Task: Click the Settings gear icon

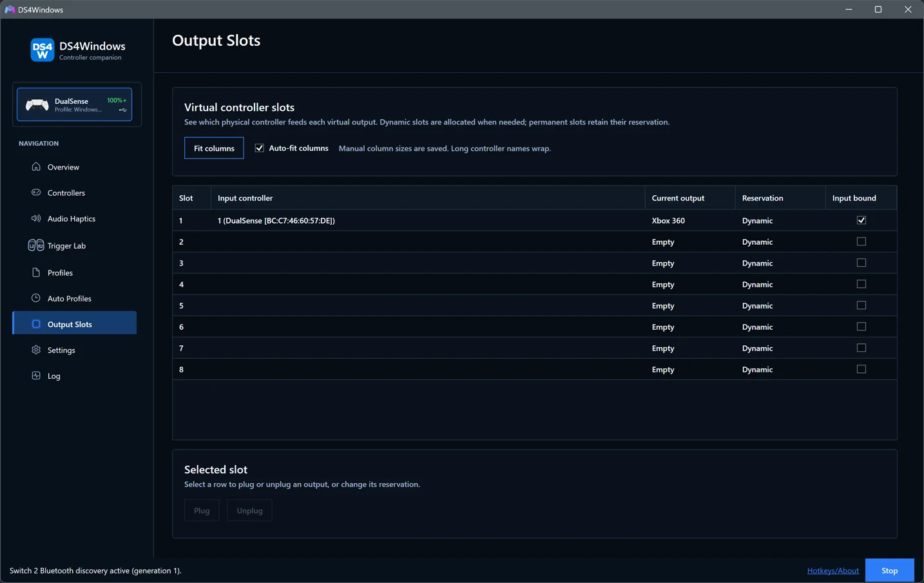Action: click(x=36, y=350)
